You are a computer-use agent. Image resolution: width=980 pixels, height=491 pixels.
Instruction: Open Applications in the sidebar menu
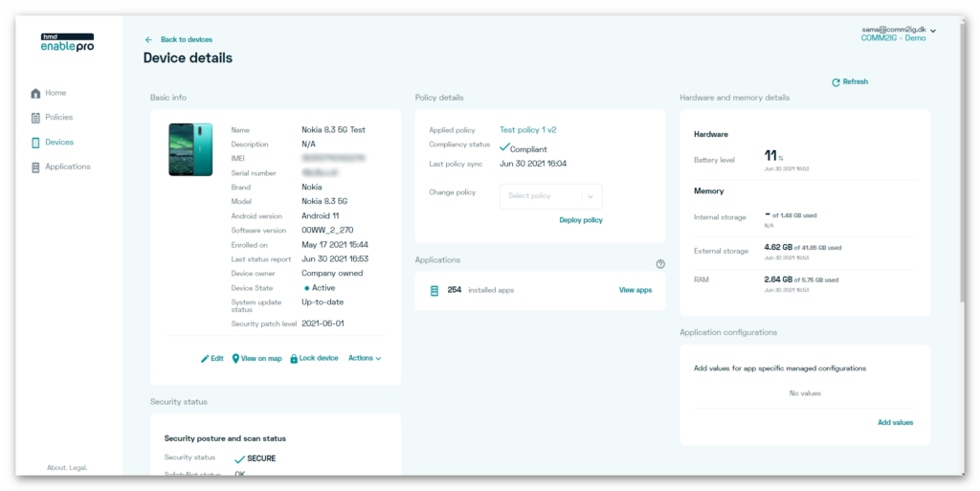(67, 167)
